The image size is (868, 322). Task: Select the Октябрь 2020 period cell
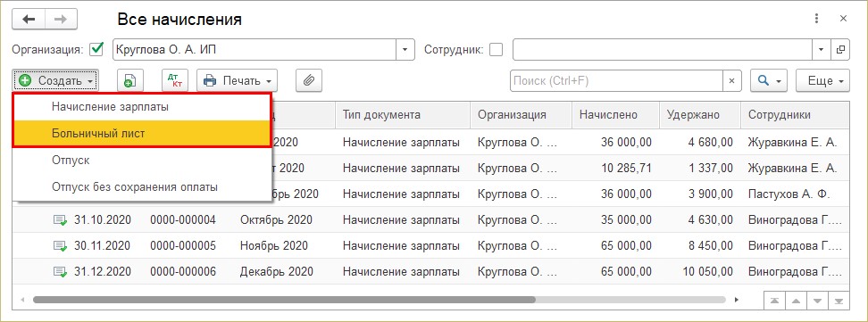coord(276,220)
